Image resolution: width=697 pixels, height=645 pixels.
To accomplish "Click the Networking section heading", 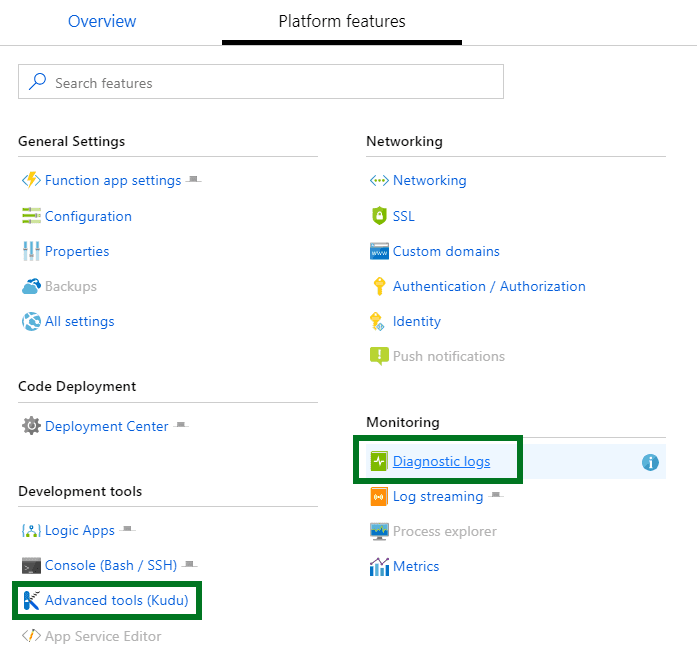I will (x=404, y=141).
